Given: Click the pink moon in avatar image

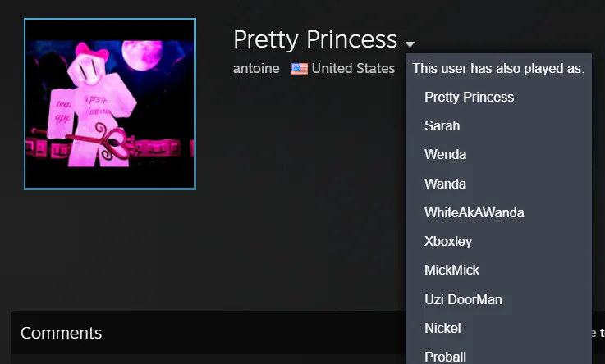Looking at the screenshot, I should tap(142, 55).
